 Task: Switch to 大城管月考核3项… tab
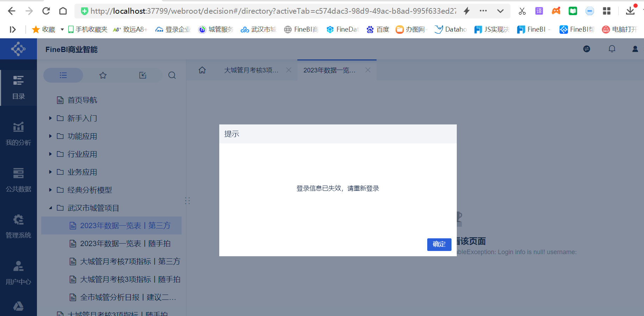tap(251, 70)
